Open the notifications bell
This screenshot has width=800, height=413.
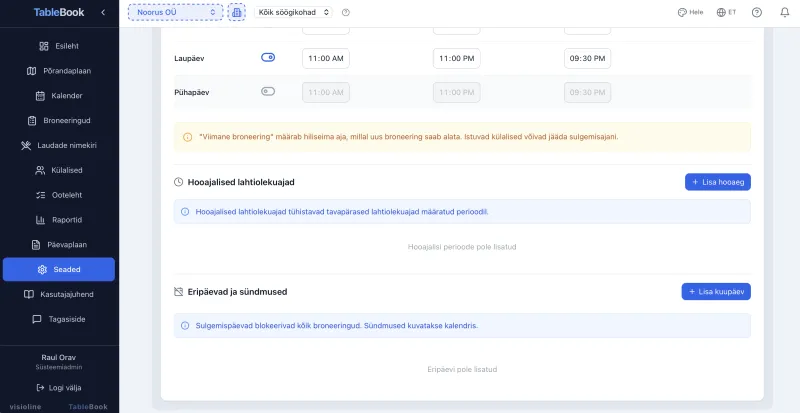[x=784, y=12]
